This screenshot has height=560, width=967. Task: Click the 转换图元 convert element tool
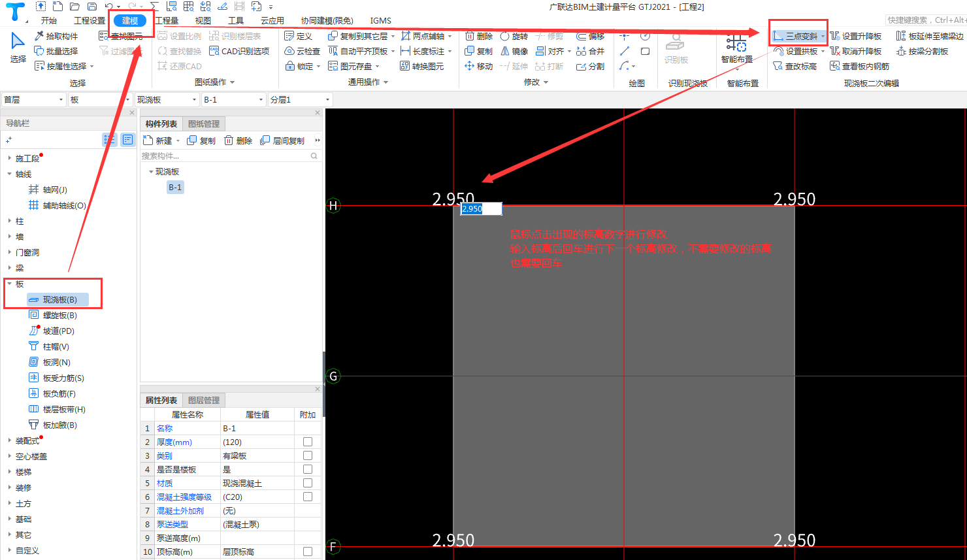(421, 66)
